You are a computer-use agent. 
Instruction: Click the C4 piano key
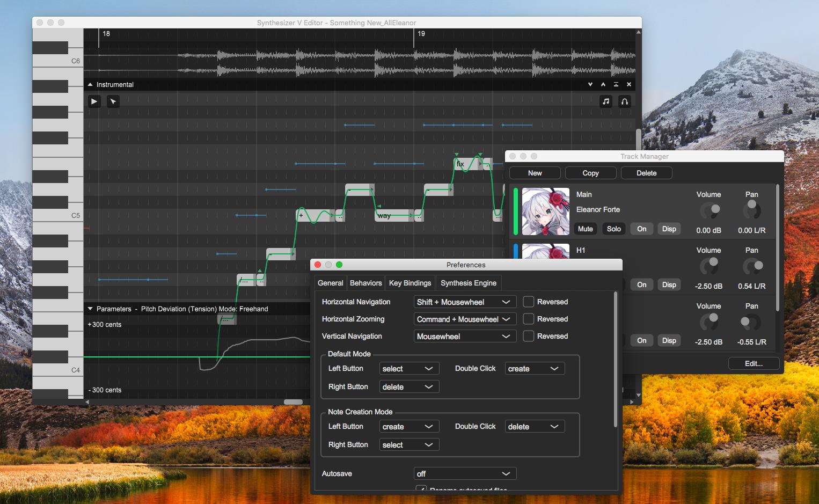(58, 370)
